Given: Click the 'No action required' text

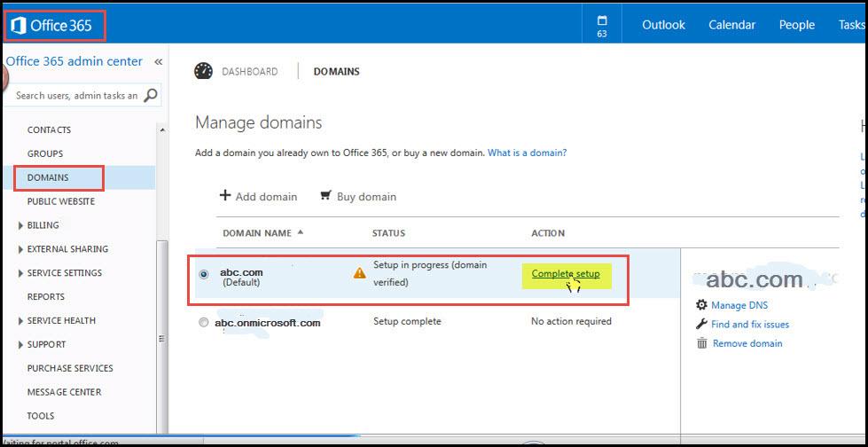Looking at the screenshot, I should click(571, 321).
